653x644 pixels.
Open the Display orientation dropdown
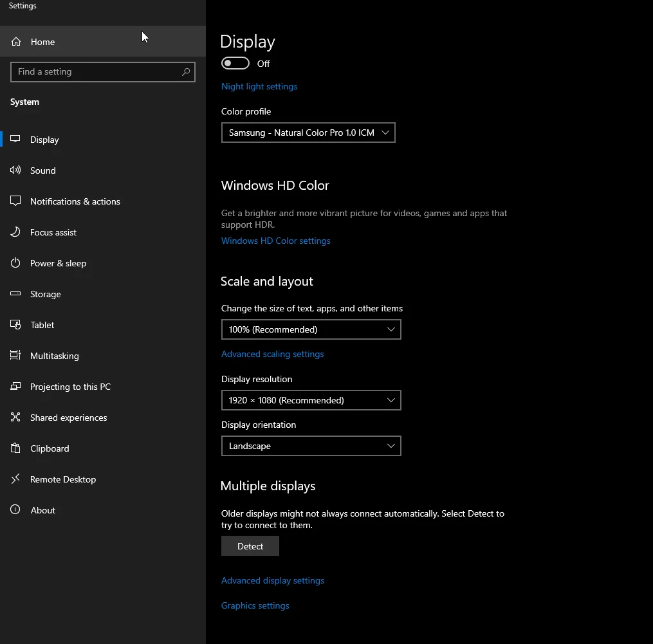[x=311, y=446]
